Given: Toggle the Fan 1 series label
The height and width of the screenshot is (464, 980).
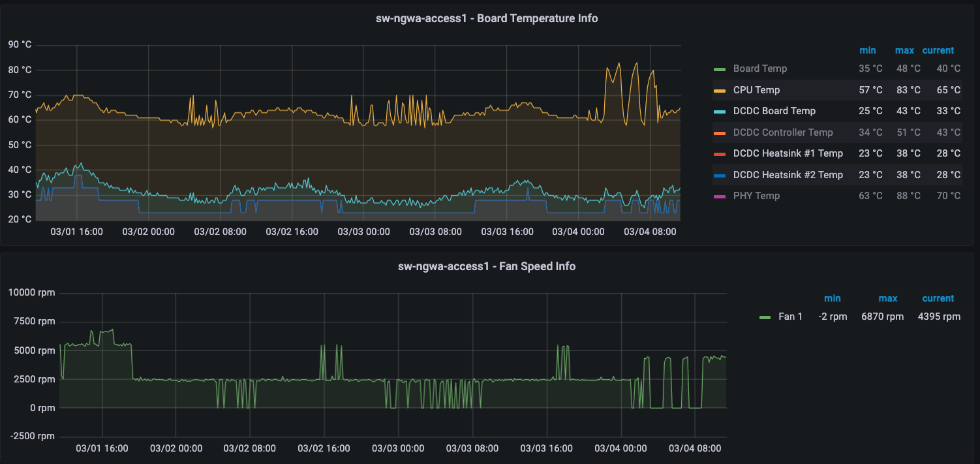Looking at the screenshot, I should (790, 317).
